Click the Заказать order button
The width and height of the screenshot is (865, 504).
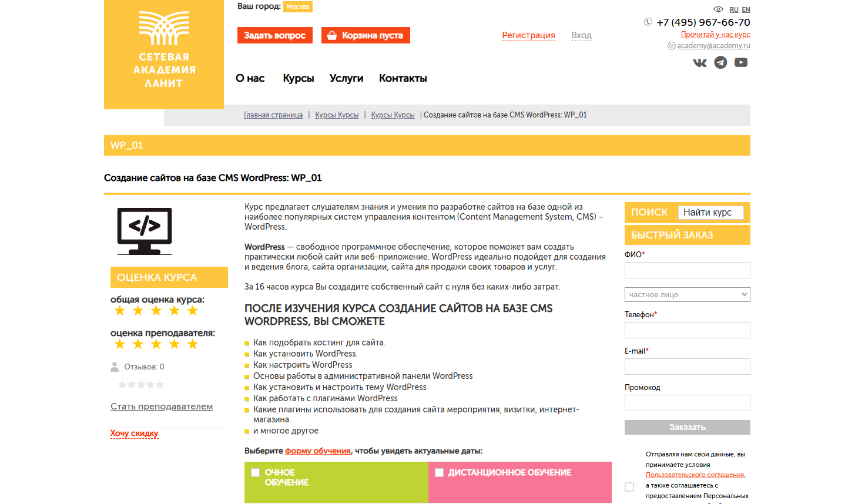pos(688,427)
